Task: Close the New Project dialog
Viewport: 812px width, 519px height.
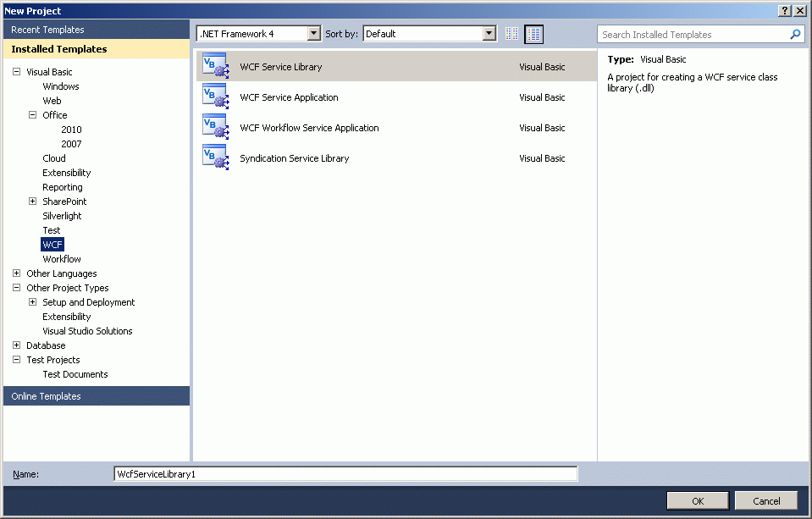Action: [800, 11]
